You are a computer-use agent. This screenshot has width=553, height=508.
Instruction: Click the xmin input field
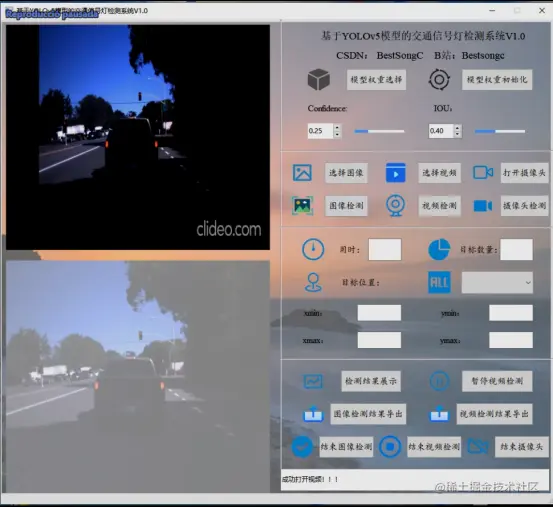379,313
